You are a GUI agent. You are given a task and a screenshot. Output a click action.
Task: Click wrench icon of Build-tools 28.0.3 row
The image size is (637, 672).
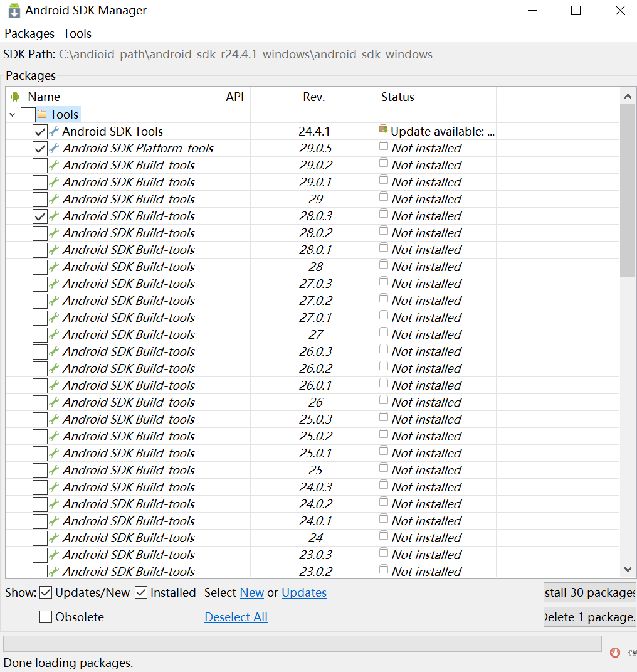pyautogui.click(x=54, y=216)
